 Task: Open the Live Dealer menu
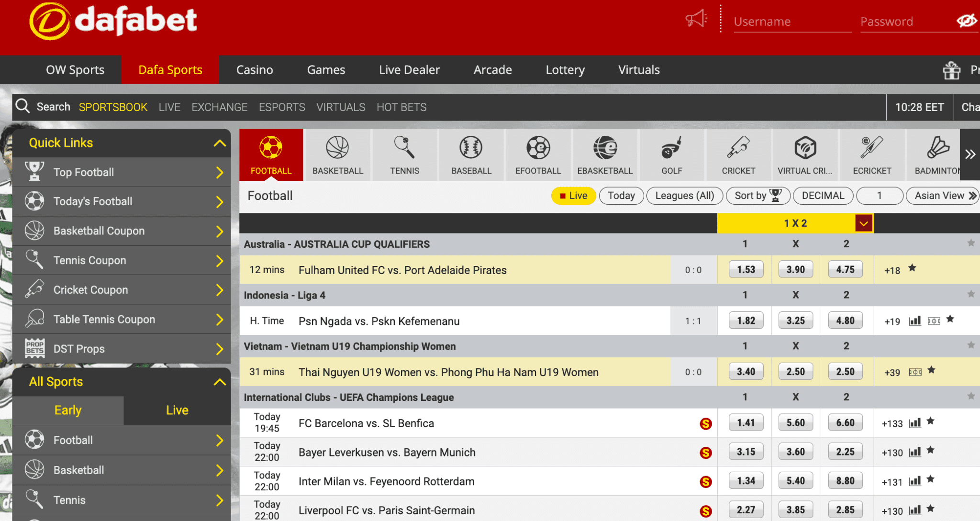[409, 70]
